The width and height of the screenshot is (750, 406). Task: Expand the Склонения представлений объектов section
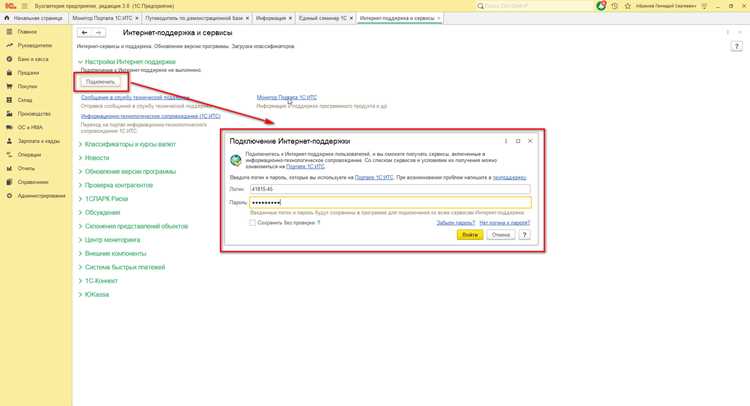[133, 226]
